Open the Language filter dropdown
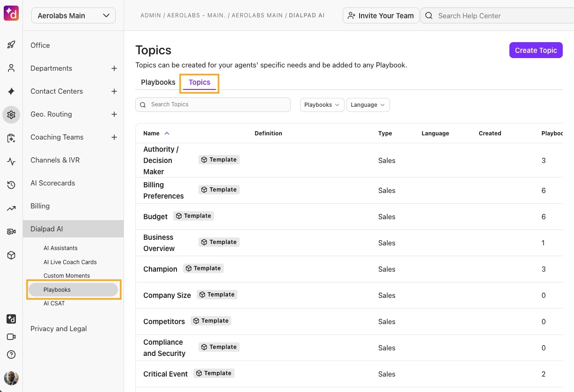This screenshot has height=392, width=574. pyautogui.click(x=368, y=105)
